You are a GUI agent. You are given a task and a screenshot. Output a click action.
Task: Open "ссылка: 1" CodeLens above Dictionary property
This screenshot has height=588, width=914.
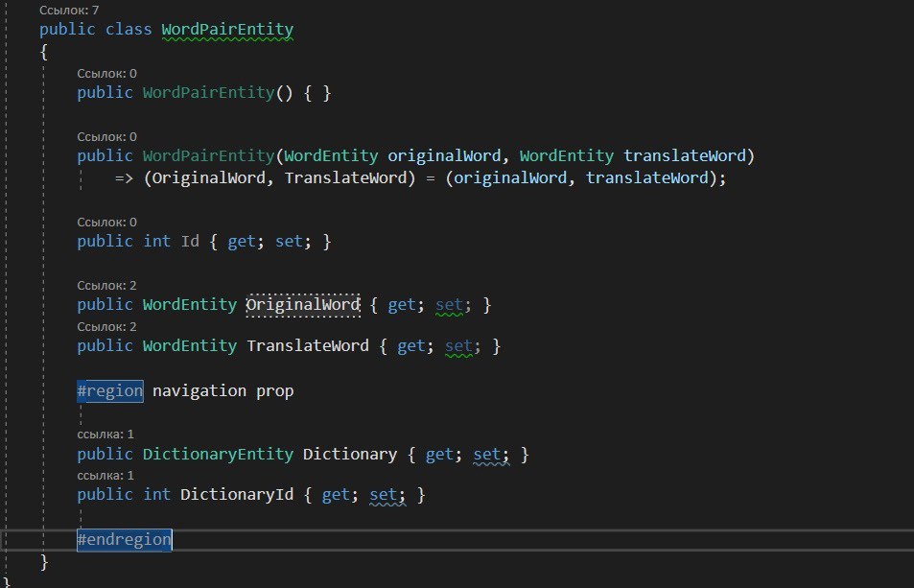click(x=105, y=435)
